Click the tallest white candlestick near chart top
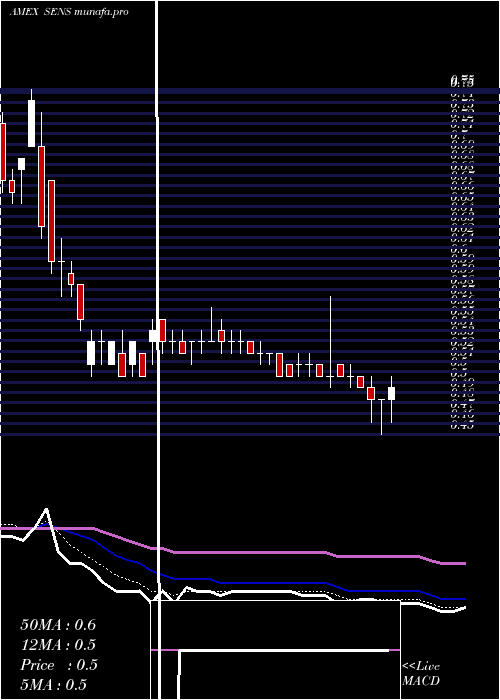Viewport: 500px width, 700px height. pos(31,123)
